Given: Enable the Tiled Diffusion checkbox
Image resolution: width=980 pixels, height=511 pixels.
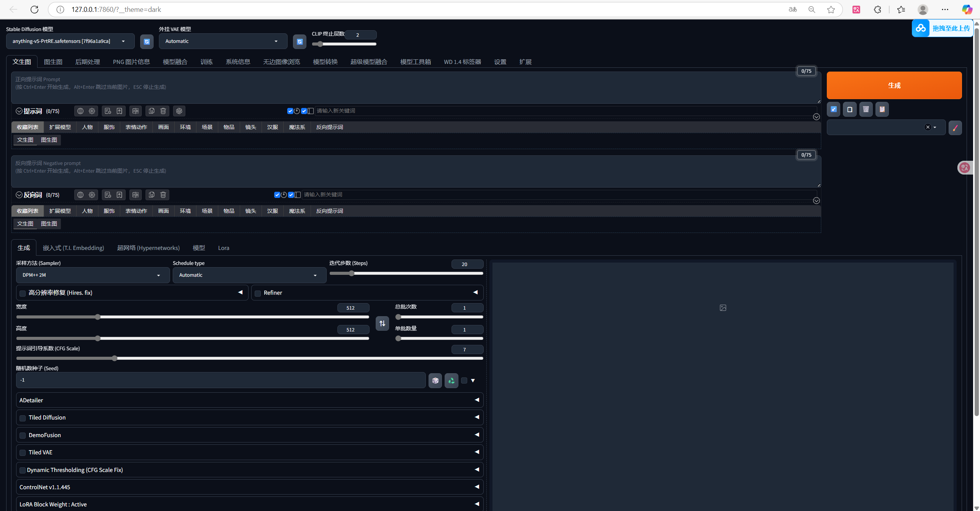Looking at the screenshot, I should point(23,418).
